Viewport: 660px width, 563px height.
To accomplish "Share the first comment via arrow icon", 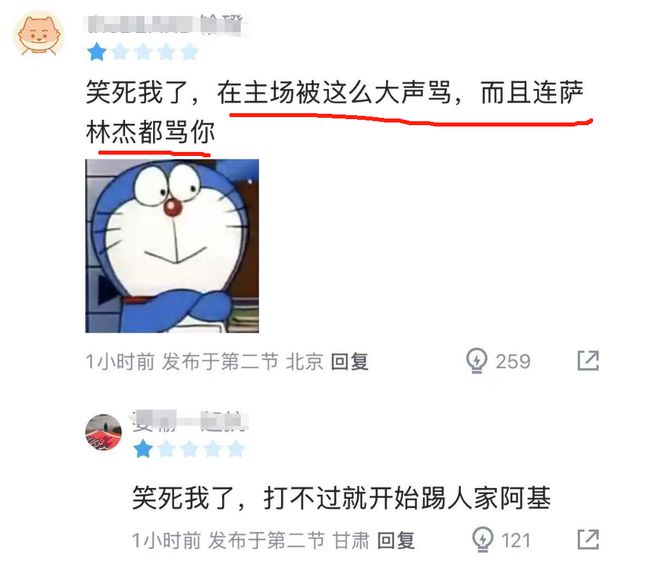I will (588, 361).
